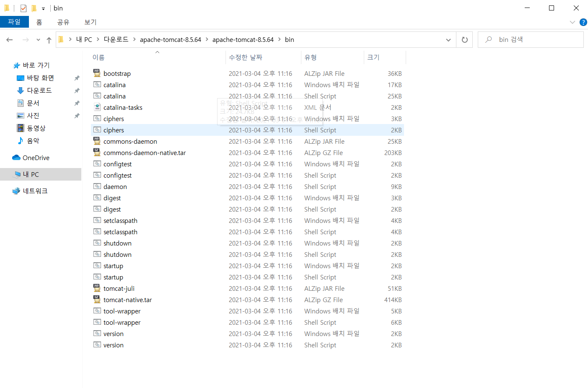Open 바탕 화면 desktop in sidebar
This screenshot has width=588, height=388.
(x=36, y=78)
